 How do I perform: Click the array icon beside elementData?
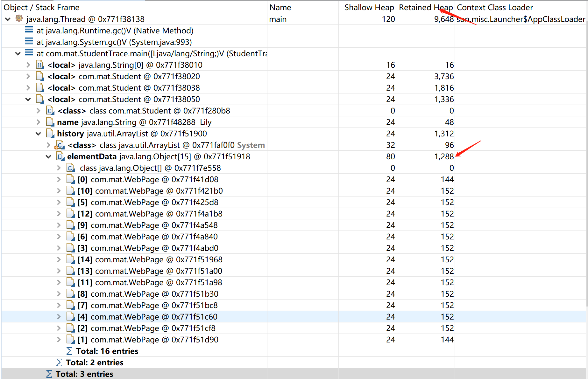tap(60, 156)
